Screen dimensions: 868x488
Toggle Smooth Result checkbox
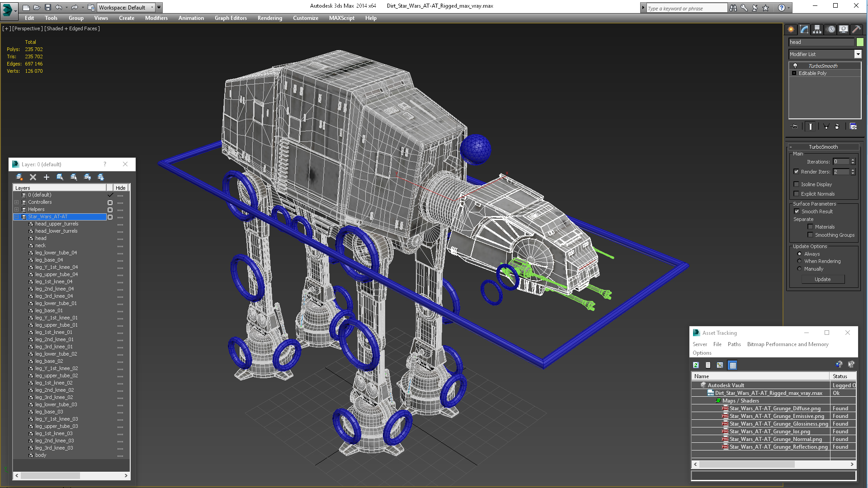(x=797, y=211)
